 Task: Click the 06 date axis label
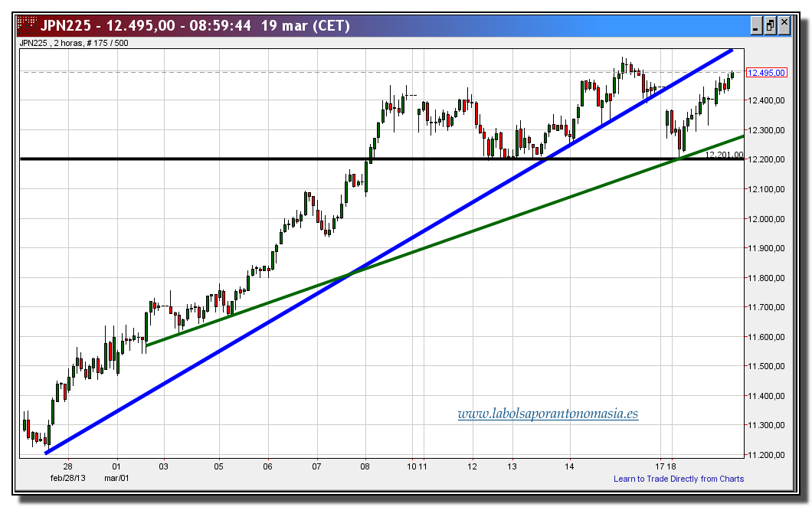pyautogui.click(x=268, y=466)
